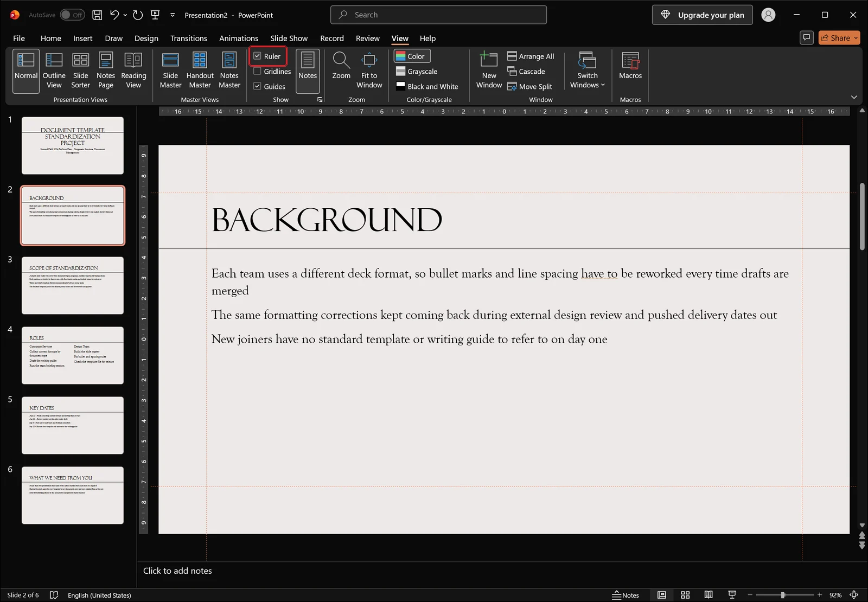Zoom in with the plus button

click(820, 595)
